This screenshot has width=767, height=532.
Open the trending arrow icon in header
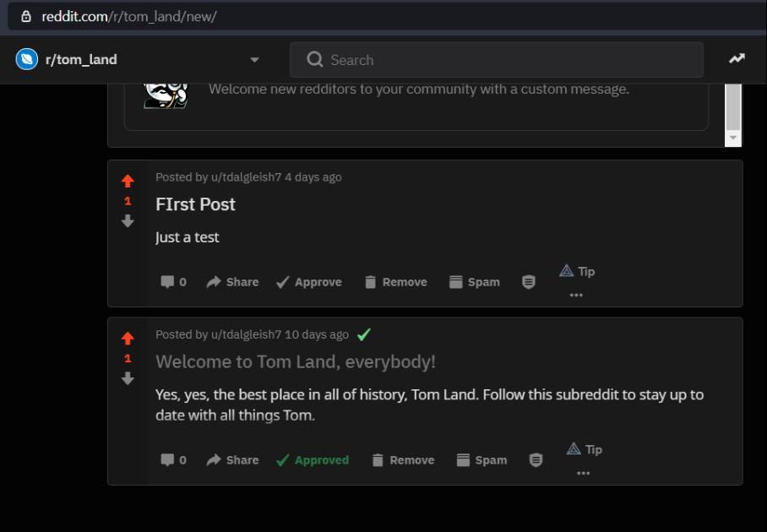[x=737, y=58]
